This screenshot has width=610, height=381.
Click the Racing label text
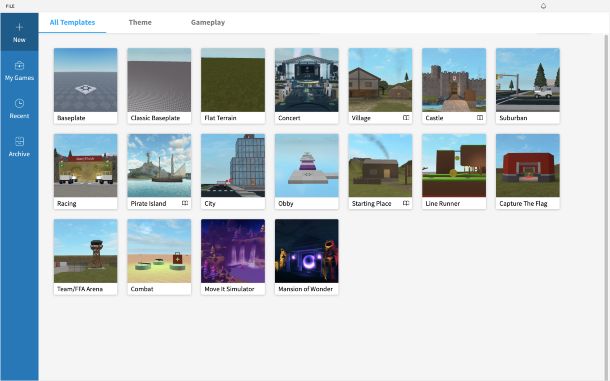(x=67, y=204)
